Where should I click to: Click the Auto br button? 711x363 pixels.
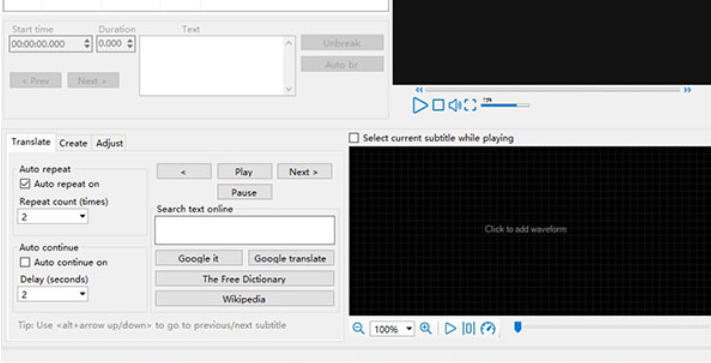point(342,64)
